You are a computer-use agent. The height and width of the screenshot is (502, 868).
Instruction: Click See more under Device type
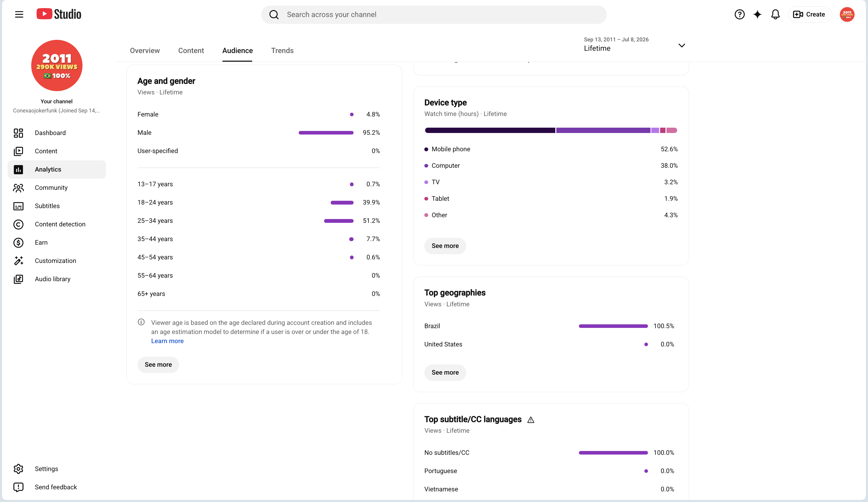click(445, 246)
